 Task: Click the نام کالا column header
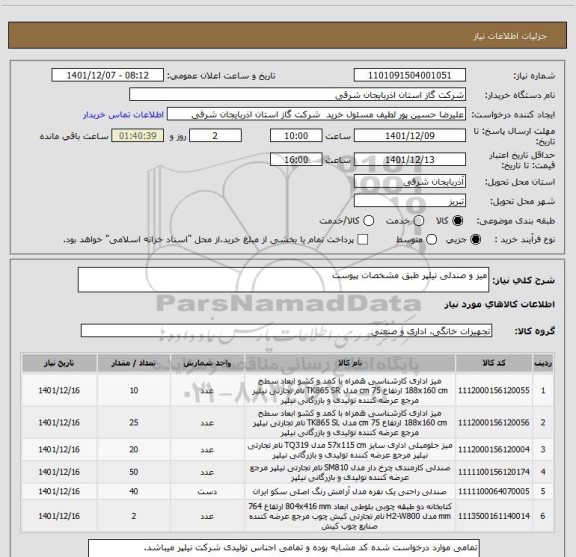(x=350, y=363)
